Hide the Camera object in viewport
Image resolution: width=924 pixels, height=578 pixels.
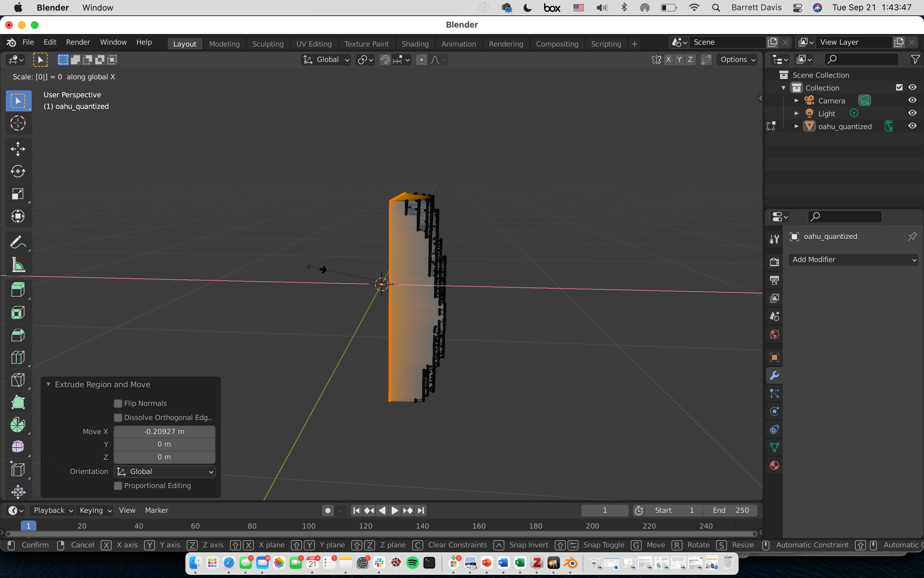[912, 100]
